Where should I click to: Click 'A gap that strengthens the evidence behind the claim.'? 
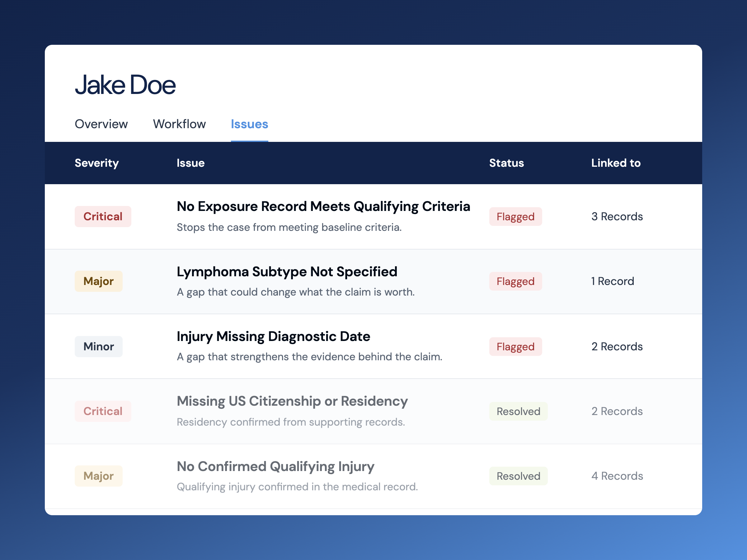click(309, 357)
